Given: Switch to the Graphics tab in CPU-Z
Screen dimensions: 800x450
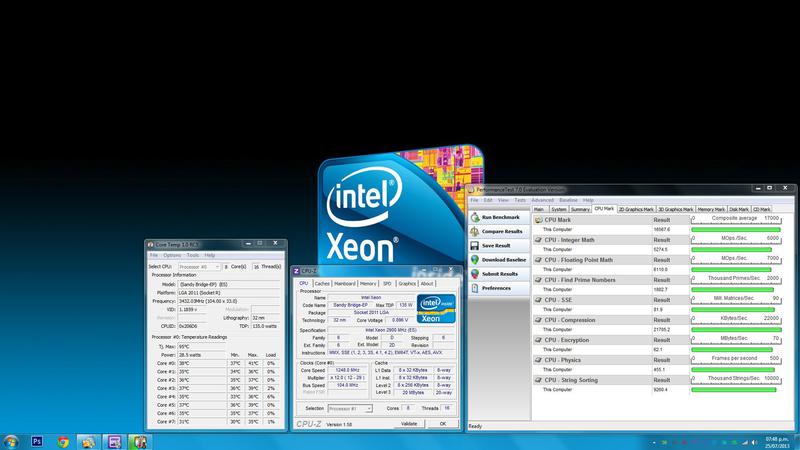Looking at the screenshot, I should (407, 284).
